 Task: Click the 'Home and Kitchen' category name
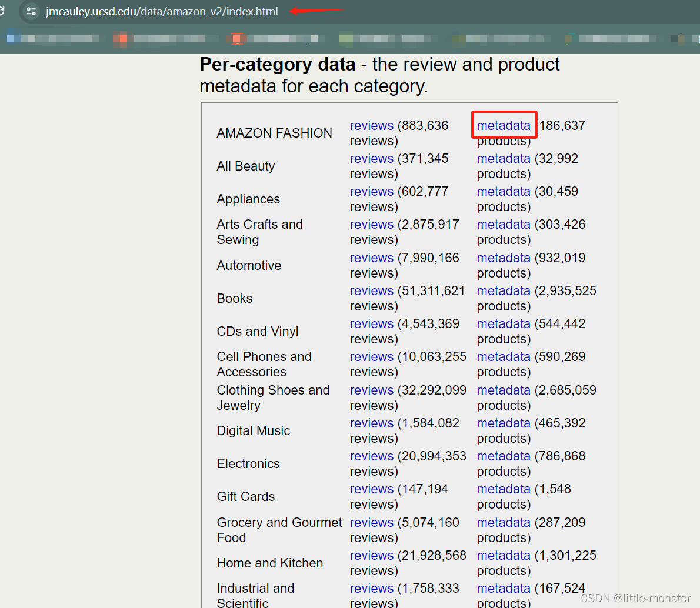coord(269,563)
